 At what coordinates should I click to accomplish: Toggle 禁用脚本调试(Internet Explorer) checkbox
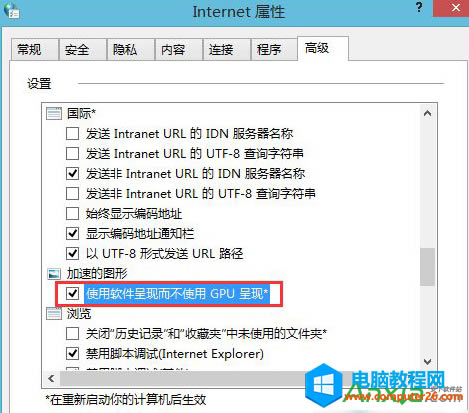pyautogui.click(x=73, y=354)
